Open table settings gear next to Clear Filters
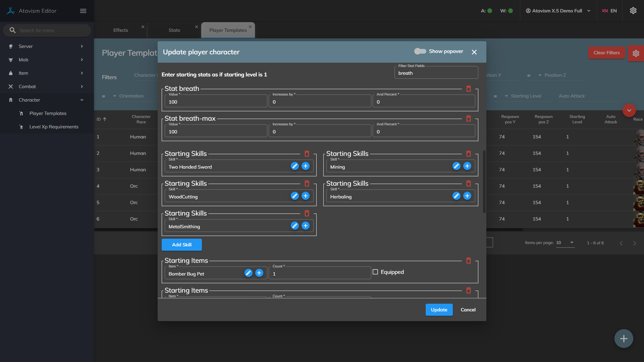Screen dimensions: 644x362 point(636,53)
